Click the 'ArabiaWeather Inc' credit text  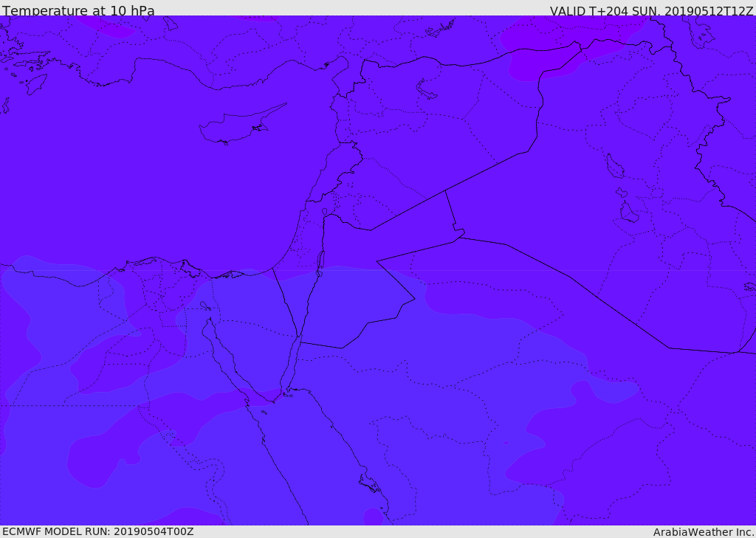click(704, 532)
